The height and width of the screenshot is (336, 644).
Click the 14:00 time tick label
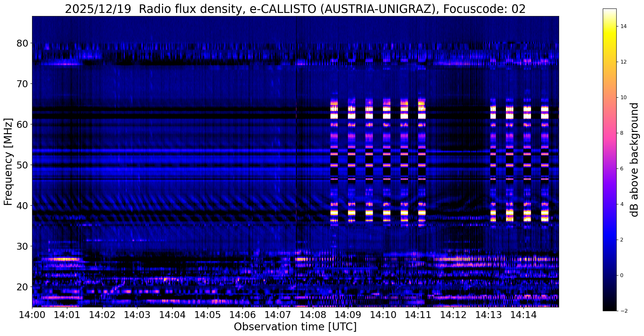pyautogui.click(x=32, y=314)
